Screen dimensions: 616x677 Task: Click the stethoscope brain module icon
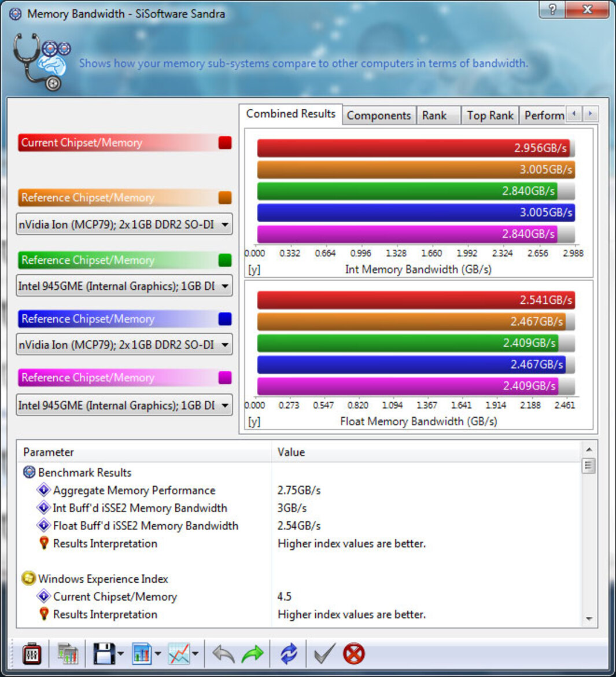42,62
